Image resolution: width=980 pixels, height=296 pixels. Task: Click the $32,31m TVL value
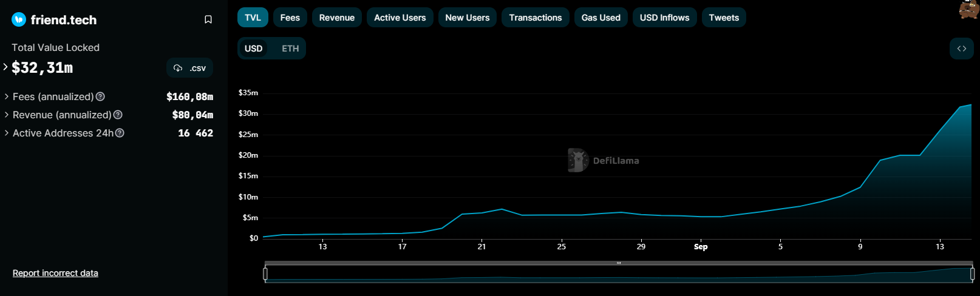(43, 68)
